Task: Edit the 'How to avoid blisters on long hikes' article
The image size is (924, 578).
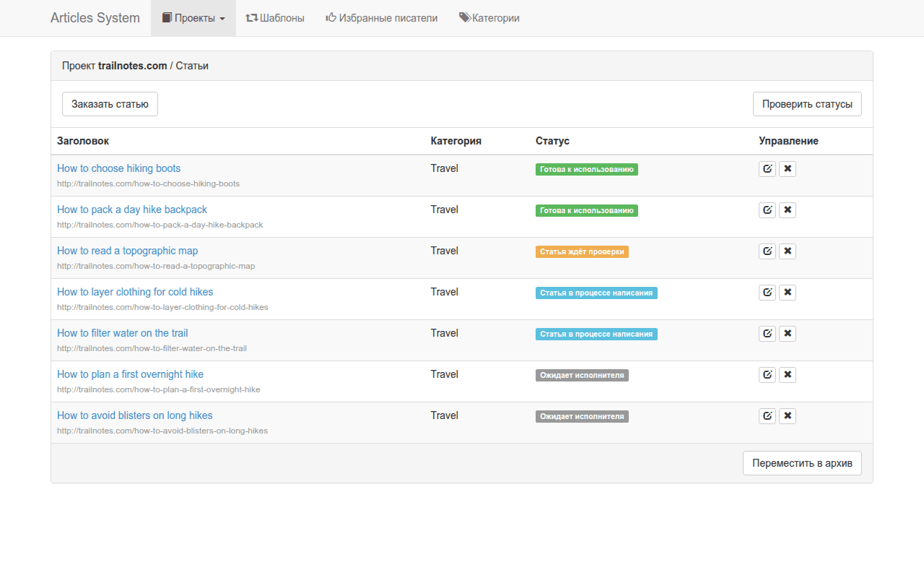Action: pos(767,416)
